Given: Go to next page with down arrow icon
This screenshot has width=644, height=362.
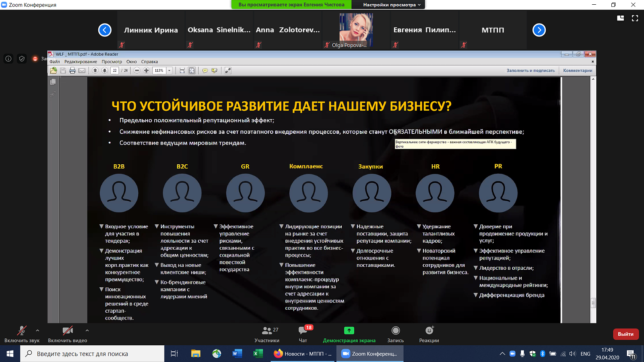Looking at the screenshot, I should [105, 70].
